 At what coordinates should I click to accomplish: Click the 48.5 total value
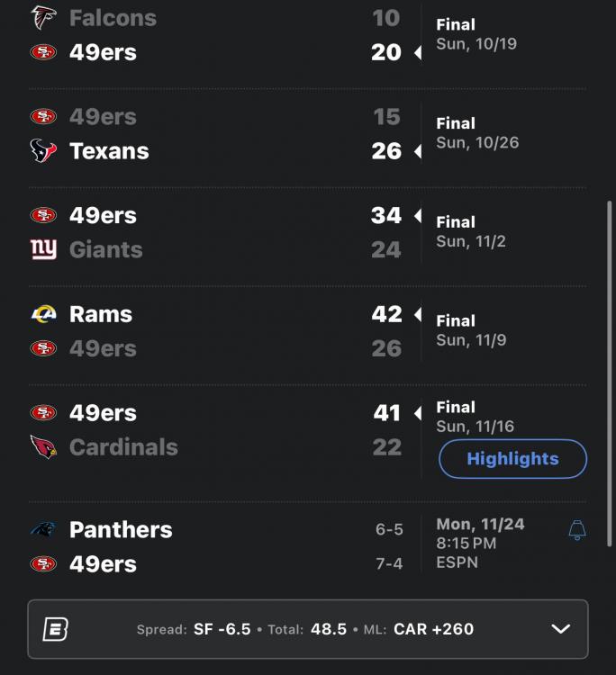(x=329, y=629)
